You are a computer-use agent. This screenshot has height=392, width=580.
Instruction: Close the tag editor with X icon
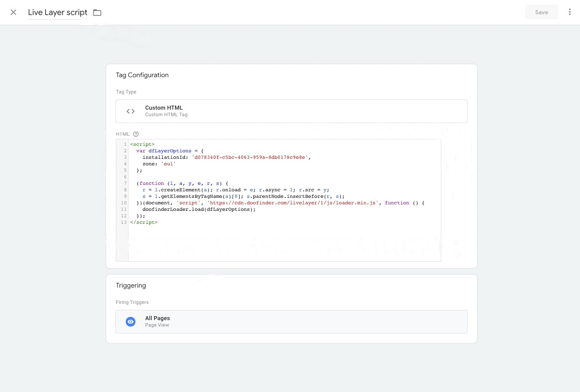[13, 12]
